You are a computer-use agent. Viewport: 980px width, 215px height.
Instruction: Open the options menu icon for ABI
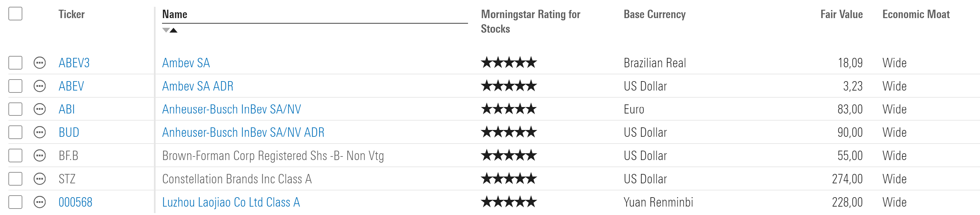39,109
